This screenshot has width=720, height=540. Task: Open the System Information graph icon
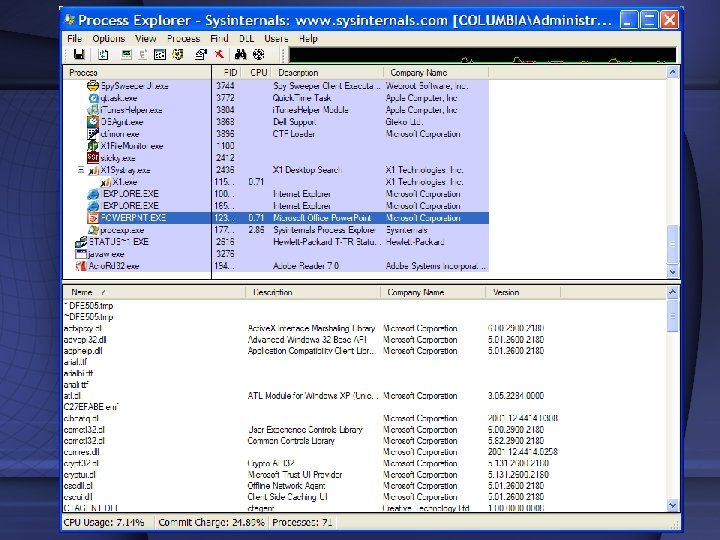tap(126, 55)
